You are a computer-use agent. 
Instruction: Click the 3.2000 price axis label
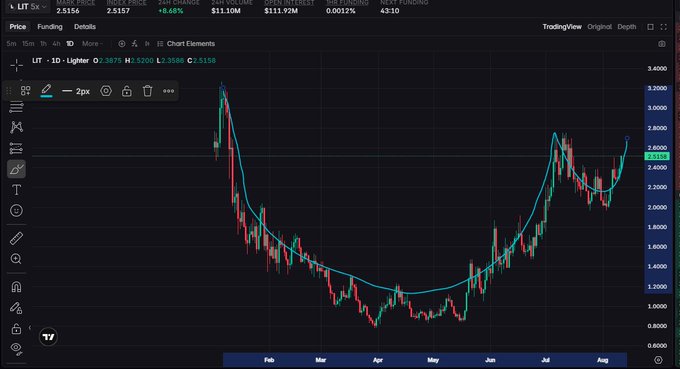point(657,88)
